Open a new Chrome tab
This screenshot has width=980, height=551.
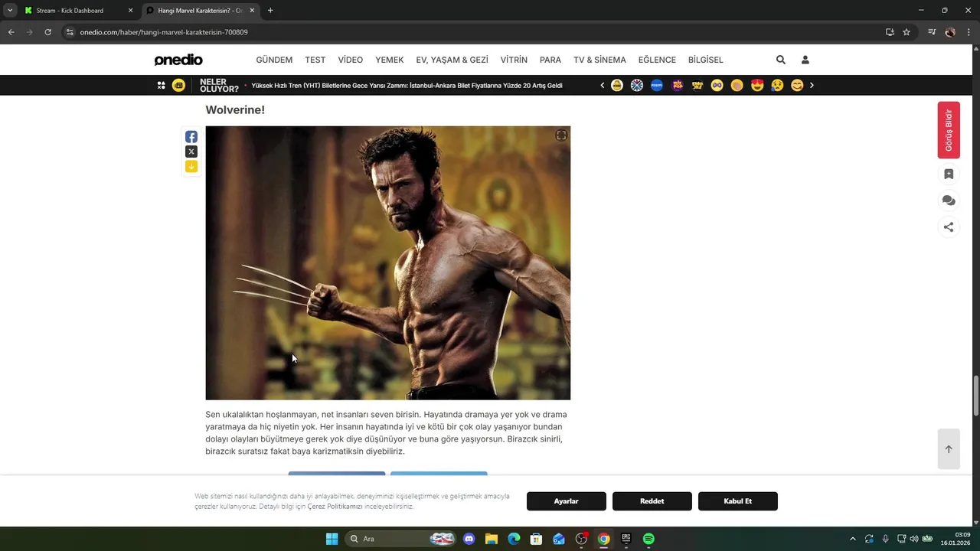pyautogui.click(x=270, y=11)
